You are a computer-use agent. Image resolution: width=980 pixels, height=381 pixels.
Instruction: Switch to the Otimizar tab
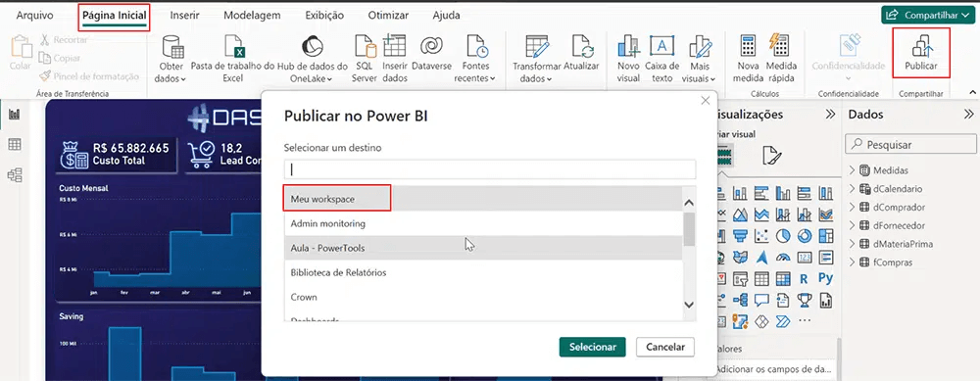point(388,15)
